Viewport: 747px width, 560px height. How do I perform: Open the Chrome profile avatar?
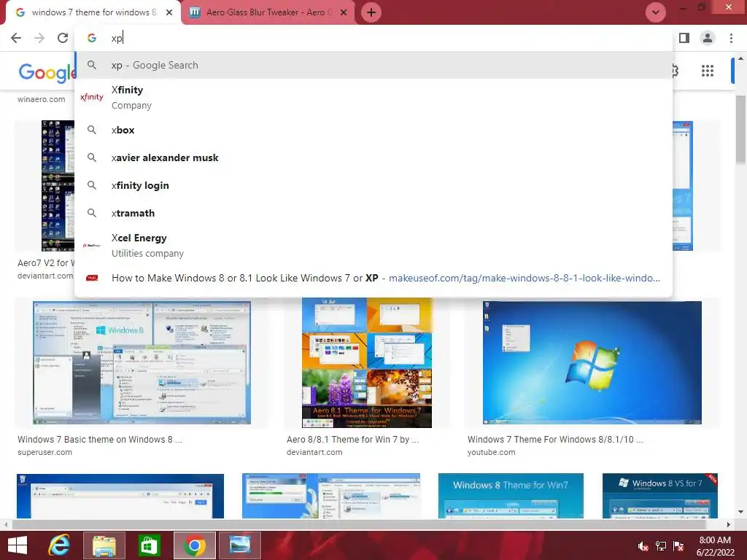(x=708, y=38)
